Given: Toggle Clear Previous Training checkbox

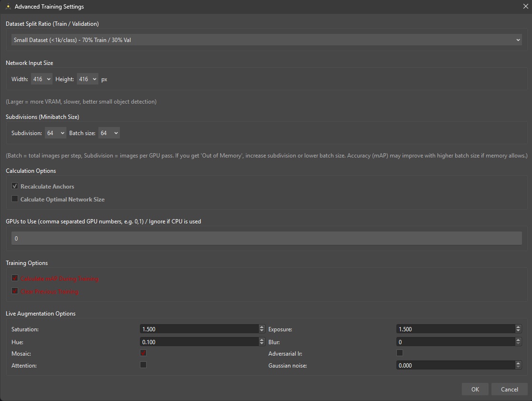Looking at the screenshot, I should pos(15,291).
